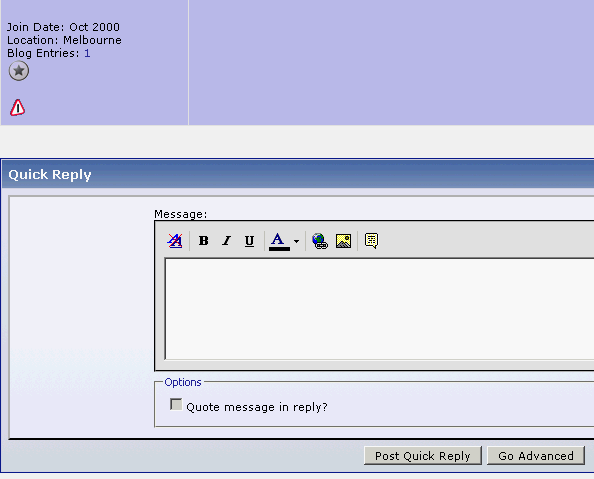Open the text color dropdown arrow
The image size is (594, 479).
[x=297, y=241]
